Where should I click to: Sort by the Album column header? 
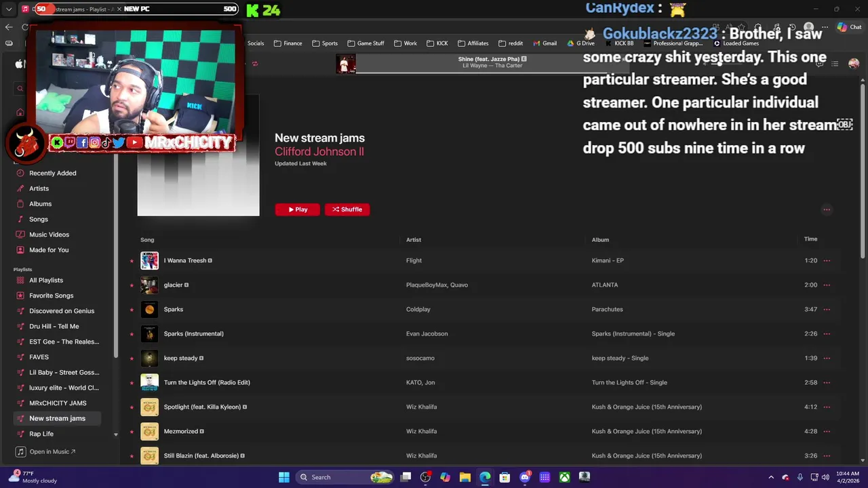pos(600,240)
